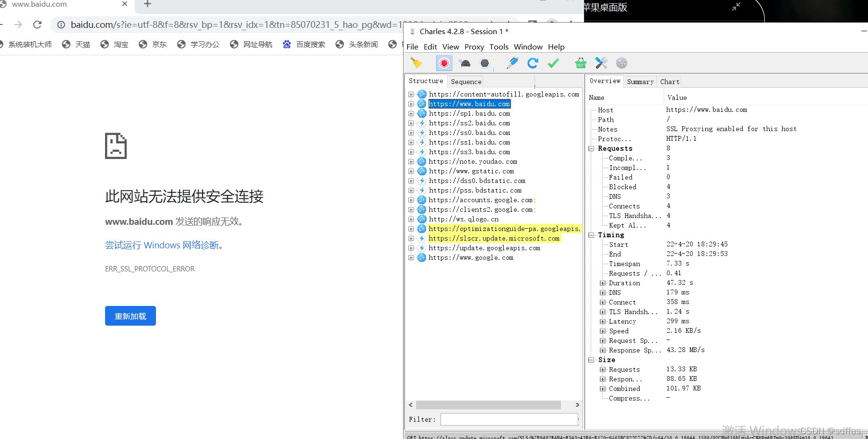This screenshot has height=439, width=868.
Task: Click Chrome's forward navigation arrow
Action: tap(18, 24)
